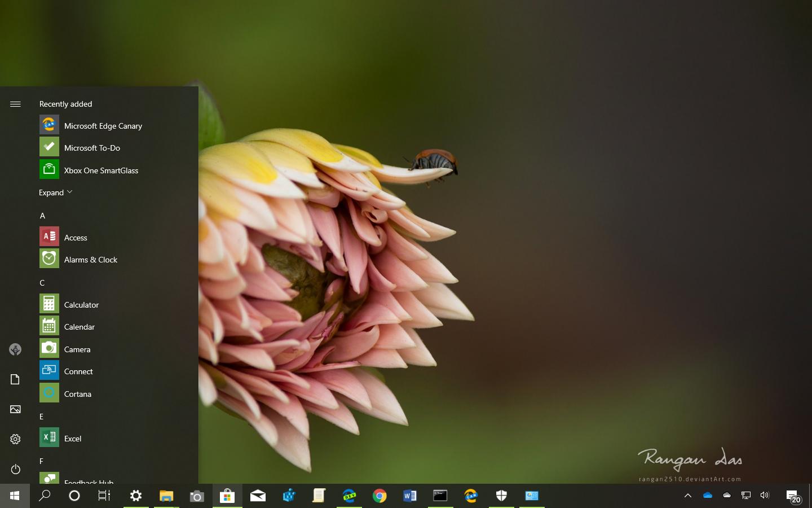This screenshot has width=812, height=508.
Task: Jump to letters via the 'C' header
Action: tap(42, 283)
